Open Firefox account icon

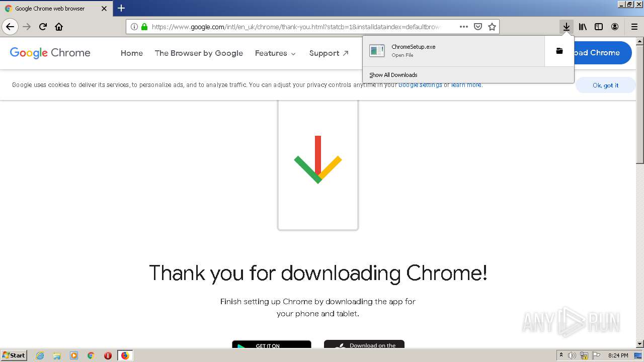pos(615,27)
